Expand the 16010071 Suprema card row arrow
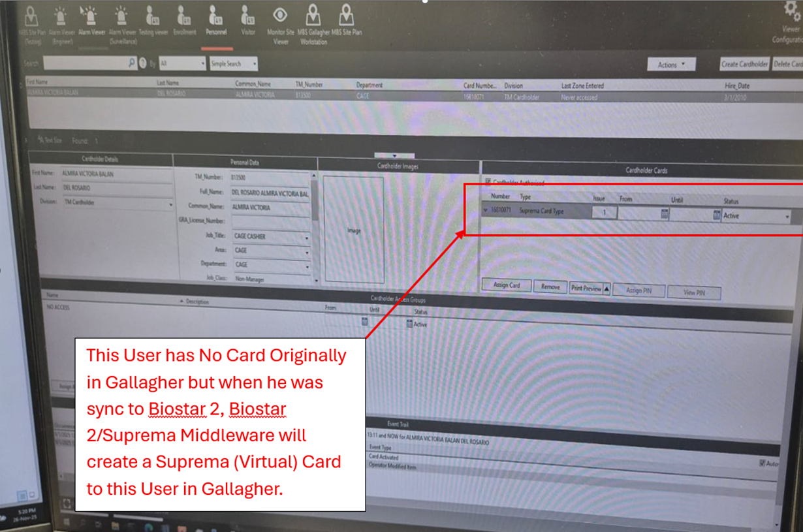Viewport: 803px width, 532px height. (x=486, y=211)
